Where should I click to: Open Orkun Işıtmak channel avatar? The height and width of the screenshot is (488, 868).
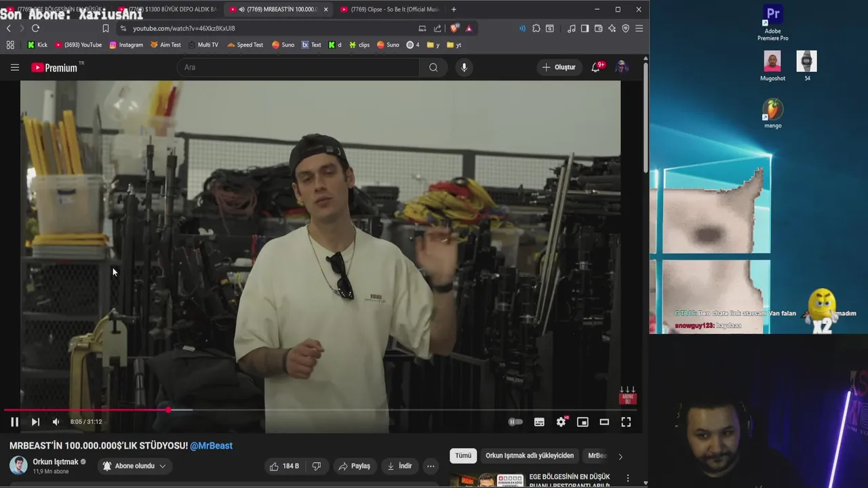tap(18, 466)
